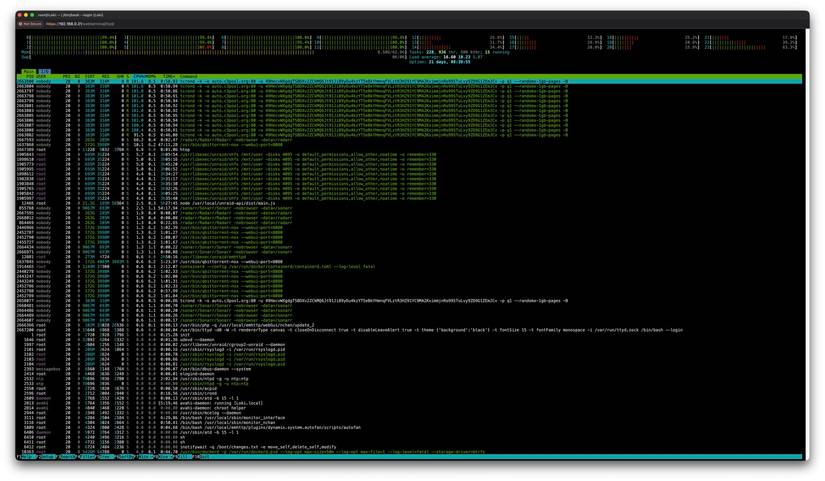Viewport: 825px width, 481px height.
Task: Click F9 Kill in the function bar
Action: [x=185, y=457]
